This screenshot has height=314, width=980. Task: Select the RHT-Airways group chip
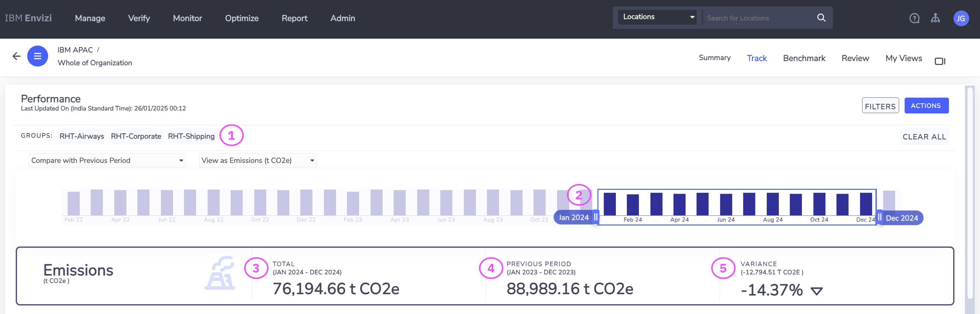(82, 136)
